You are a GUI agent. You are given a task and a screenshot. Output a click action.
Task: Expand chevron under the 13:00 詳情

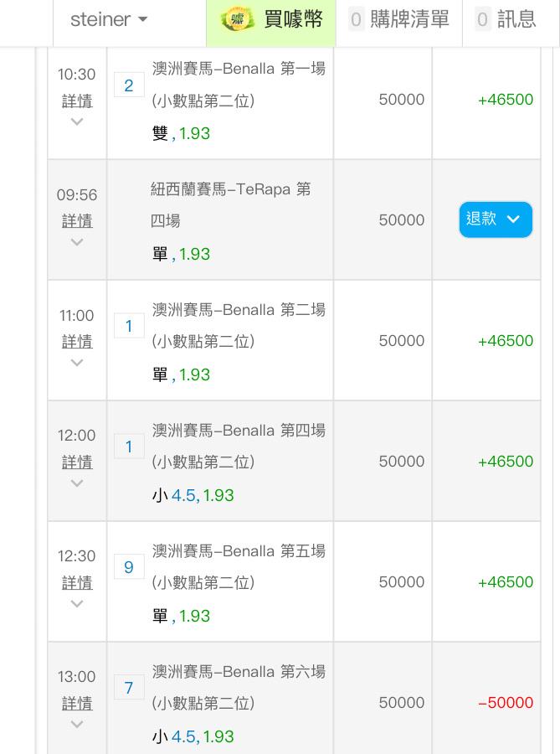(x=77, y=724)
